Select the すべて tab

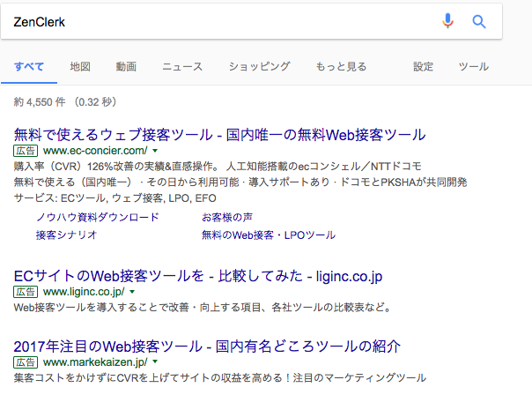(29, 67)
